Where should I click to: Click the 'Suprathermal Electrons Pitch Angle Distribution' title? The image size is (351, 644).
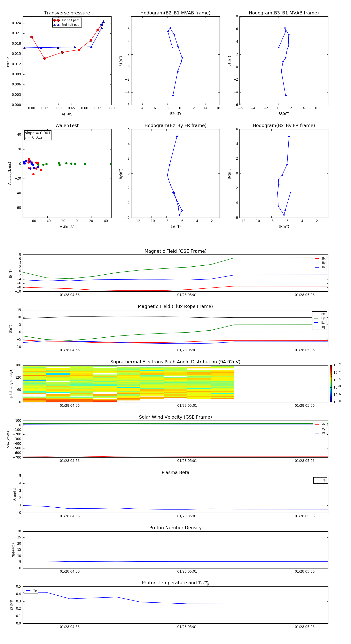175,362
